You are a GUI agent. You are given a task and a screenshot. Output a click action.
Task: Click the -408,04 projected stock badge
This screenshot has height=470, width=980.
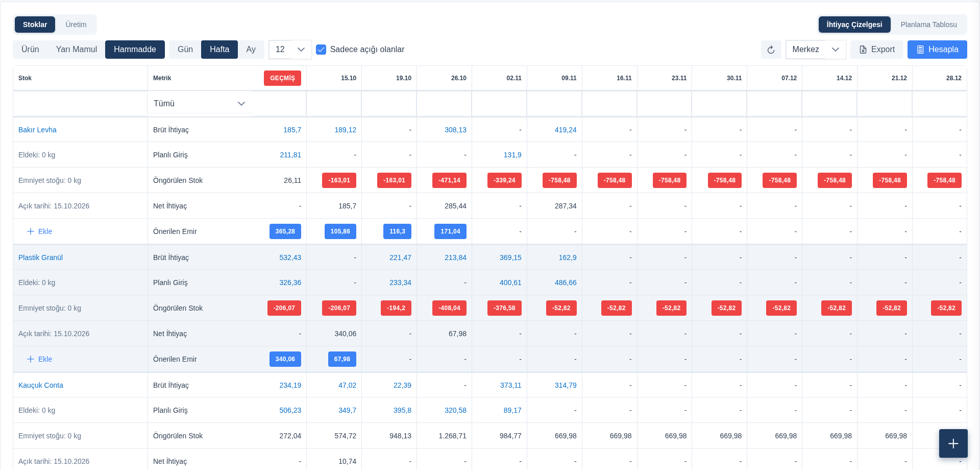449,308
